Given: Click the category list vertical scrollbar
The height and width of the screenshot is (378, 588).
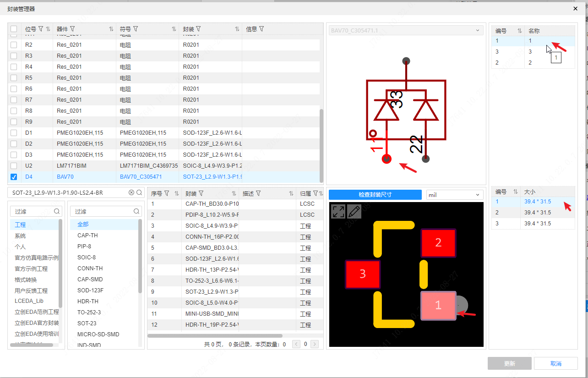Looking at the screenshot, I should point(140,257).
